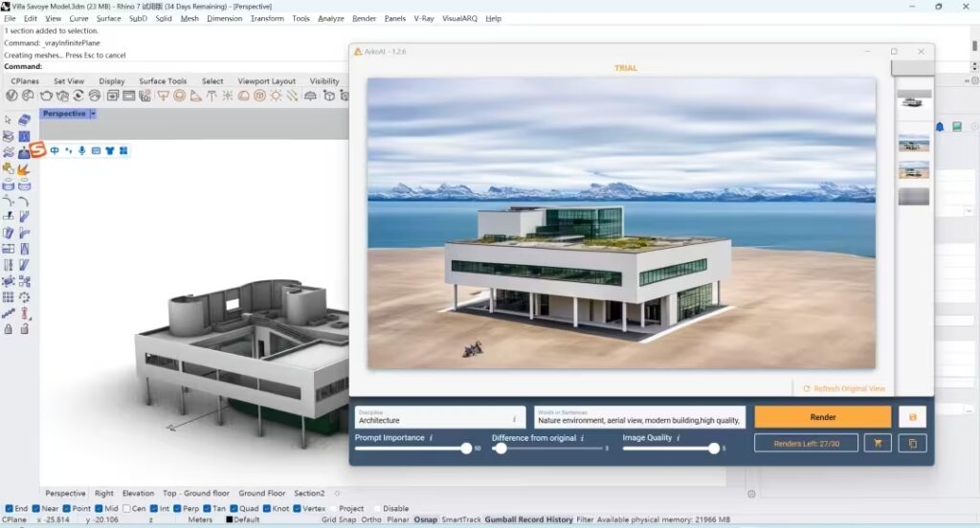
Task: Click the Image Quality slider handle
Action: click(x=714, y=449)
